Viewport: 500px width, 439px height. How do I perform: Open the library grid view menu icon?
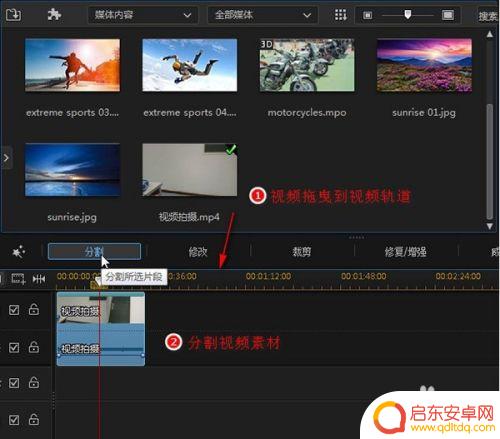point(340,15)
